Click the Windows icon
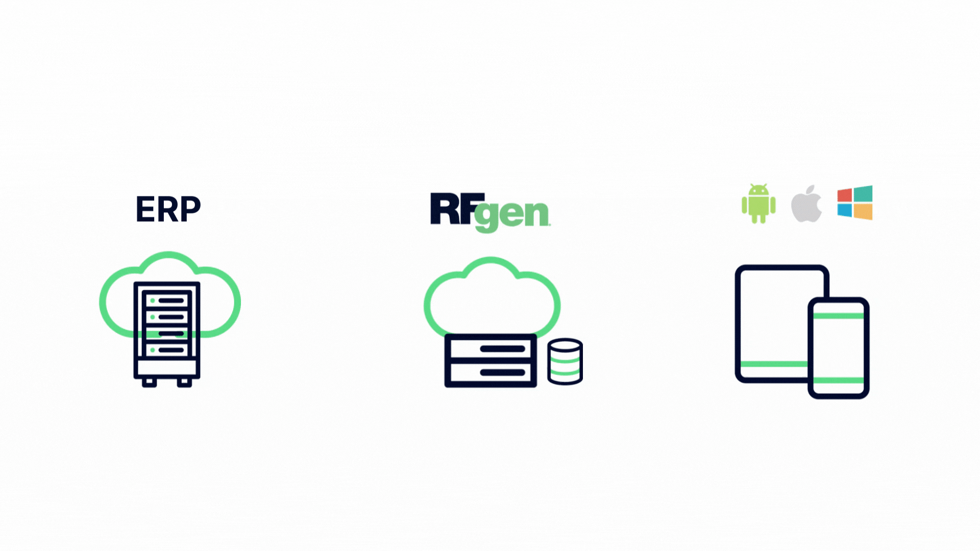Screen dimensions: 980x551 pyautogui.click(x=854, y=204)
